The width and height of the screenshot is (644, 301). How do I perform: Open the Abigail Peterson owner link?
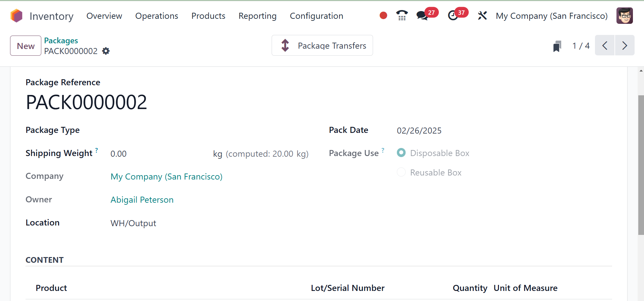(x=142, y=200)
